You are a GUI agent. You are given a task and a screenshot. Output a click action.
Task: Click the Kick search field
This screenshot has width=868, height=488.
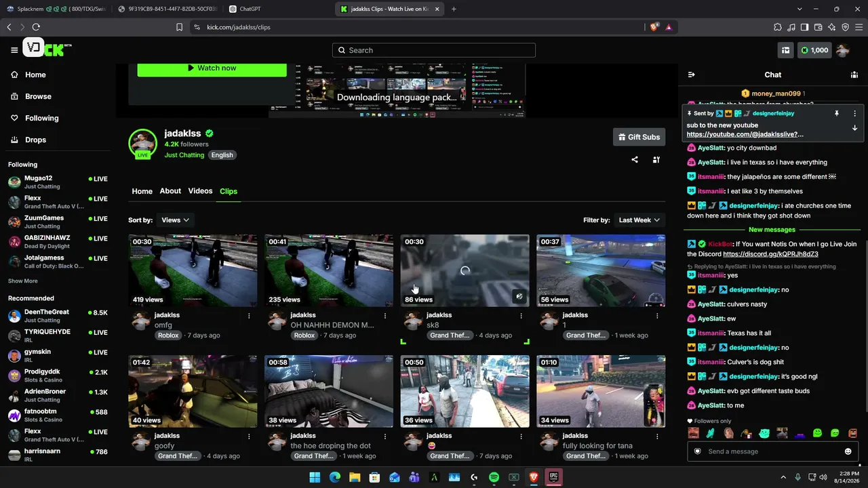tap(434, 50)
